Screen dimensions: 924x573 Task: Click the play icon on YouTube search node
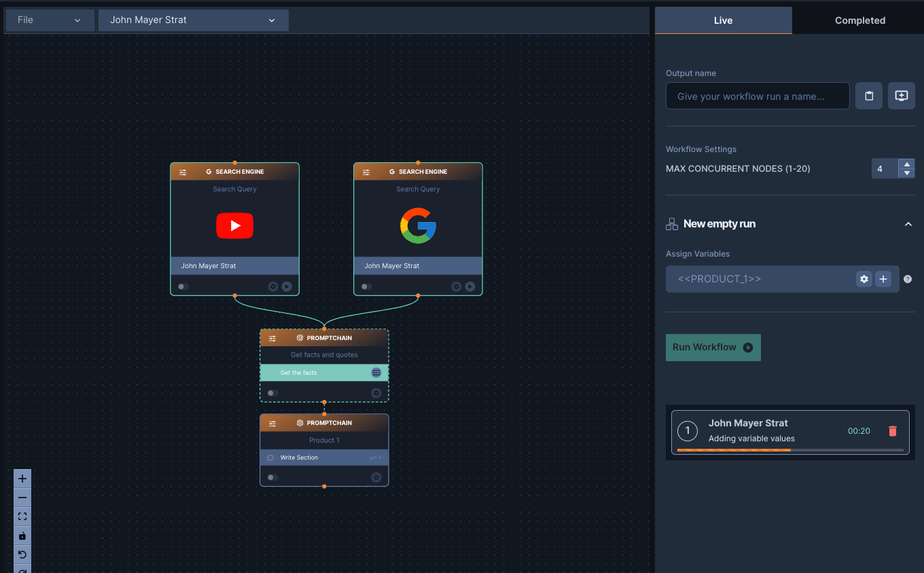pyautogui.click(x=287, y=286)
